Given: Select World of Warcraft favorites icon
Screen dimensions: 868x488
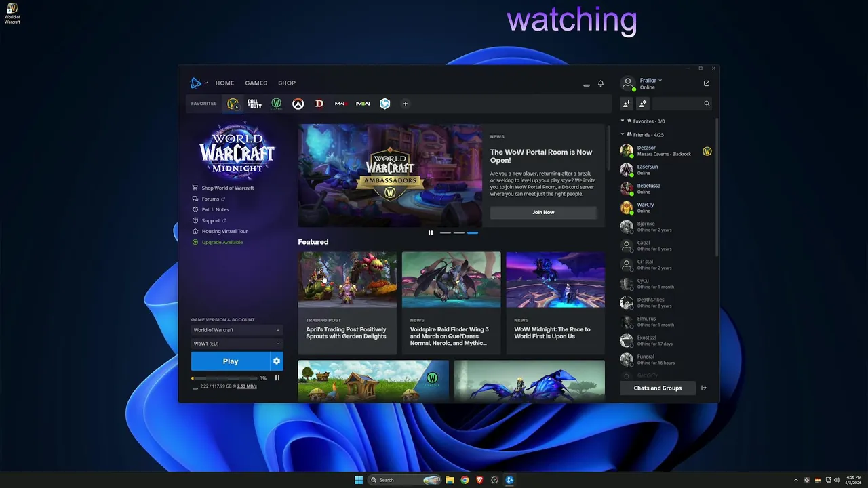Looking at the screenshot, I should pyautogui.click(x=233, y=104).
